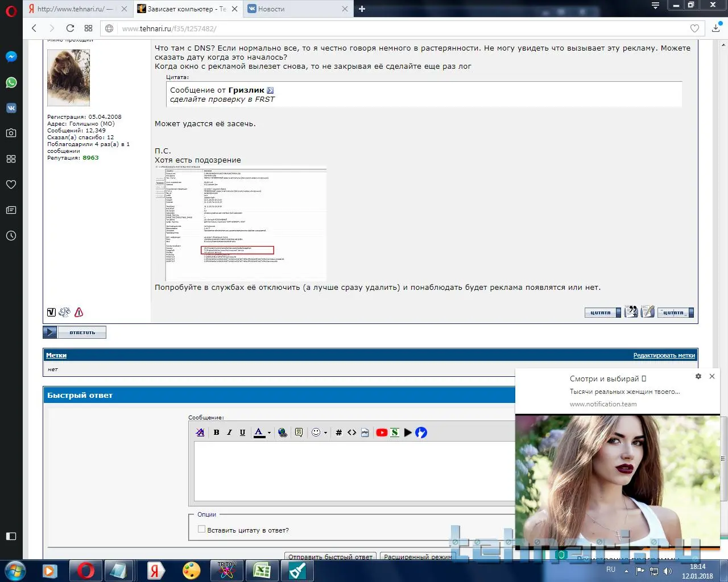Toggle bold formatting
728x582 pixels.
point(216,433)
